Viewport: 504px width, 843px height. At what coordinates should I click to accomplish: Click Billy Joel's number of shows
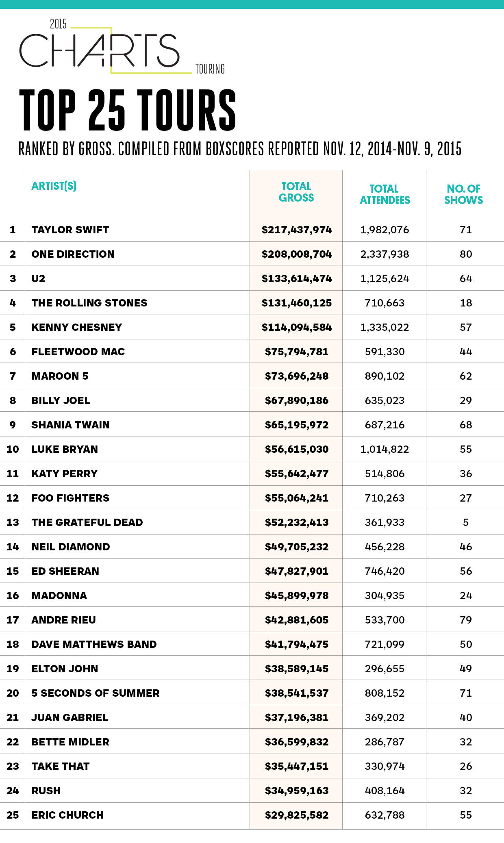click(x=466, y=401)
